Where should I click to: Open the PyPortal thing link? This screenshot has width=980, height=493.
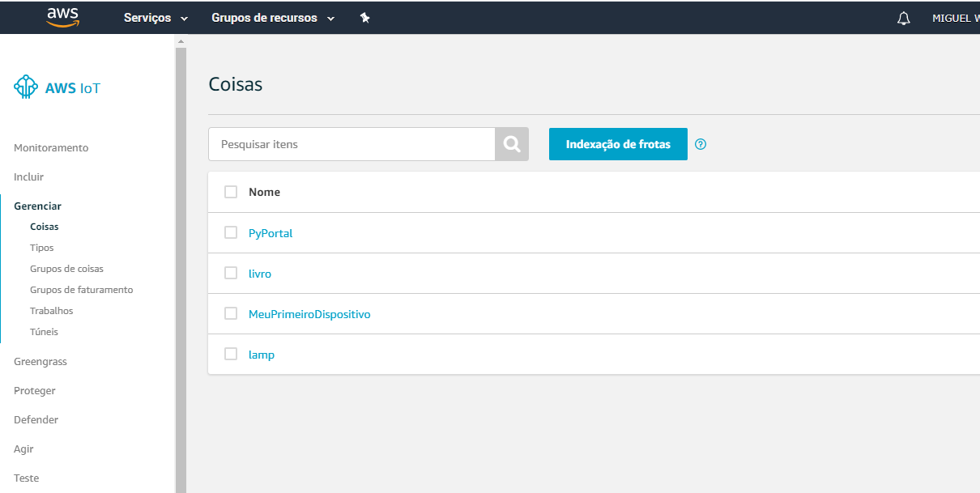(271, 233)
